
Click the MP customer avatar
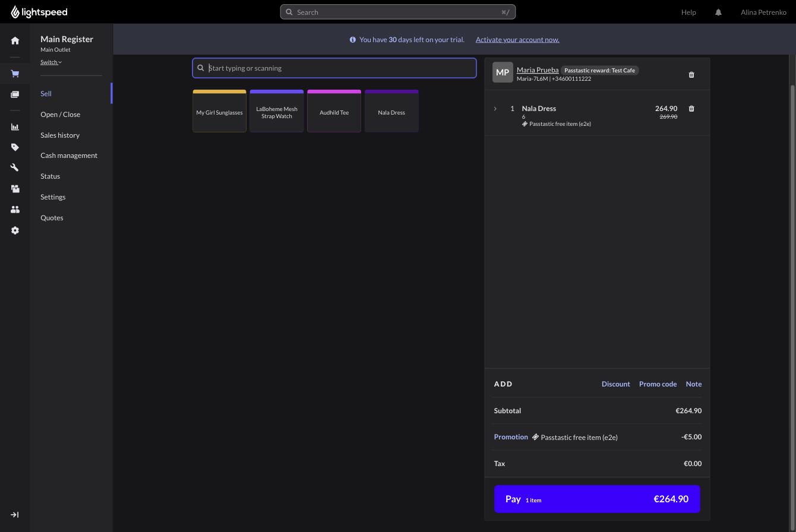[503, 72]
